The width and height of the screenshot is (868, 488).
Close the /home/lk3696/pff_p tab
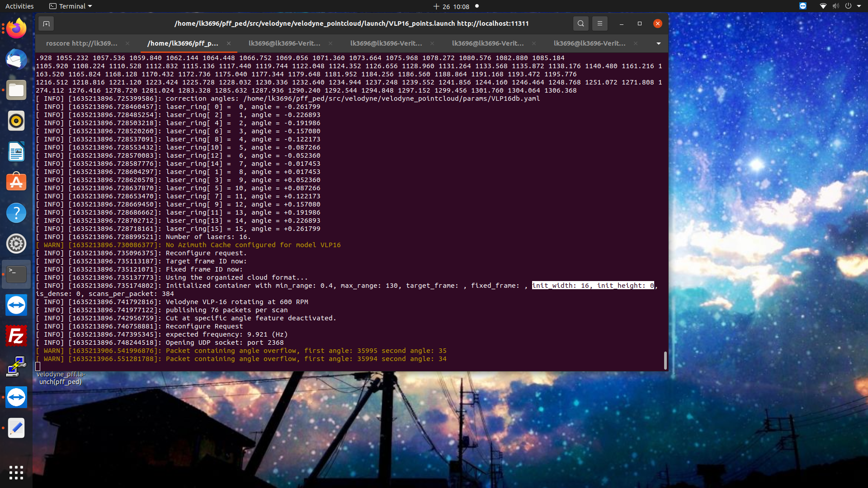click(229, 43)
